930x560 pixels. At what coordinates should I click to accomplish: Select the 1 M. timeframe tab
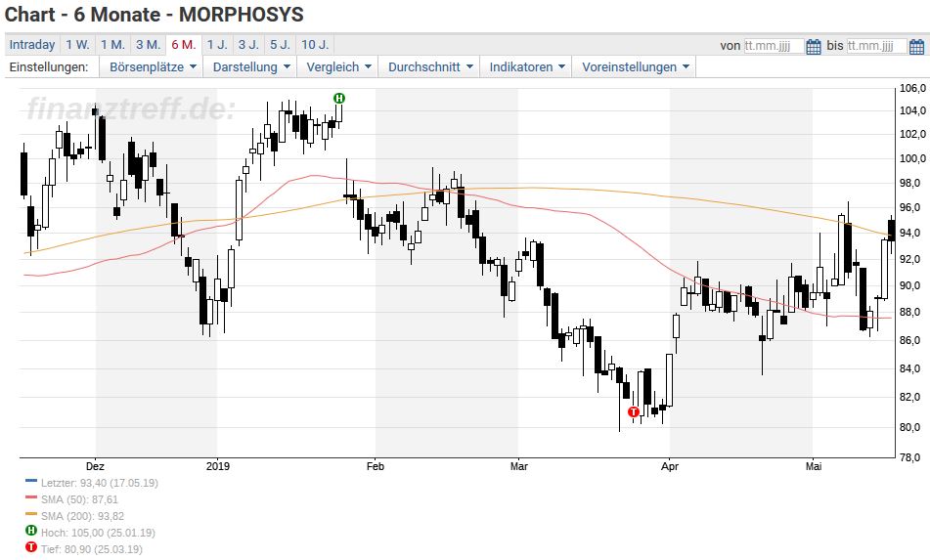tap(112, 44)
